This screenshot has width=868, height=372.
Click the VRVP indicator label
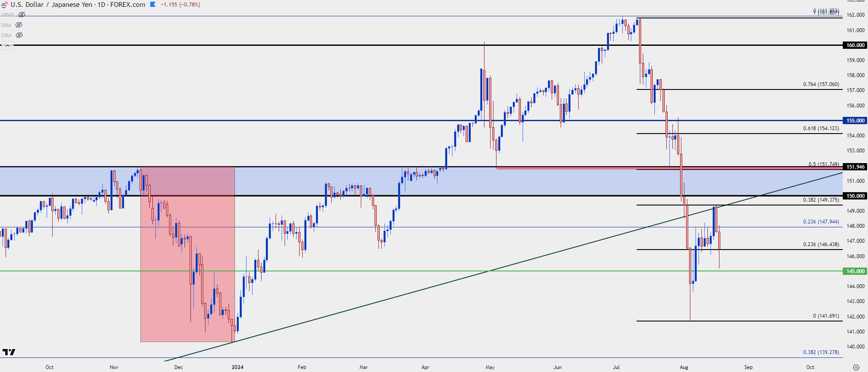pos(7,15)
